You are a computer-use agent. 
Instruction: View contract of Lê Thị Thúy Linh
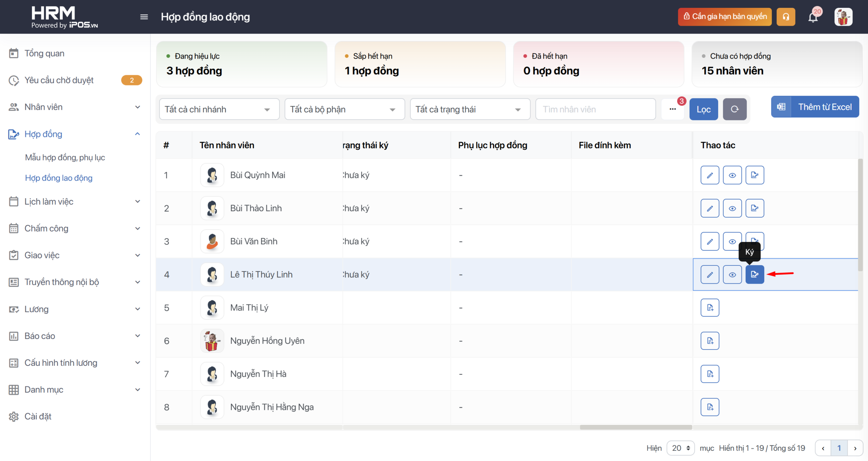pos(732,275)
